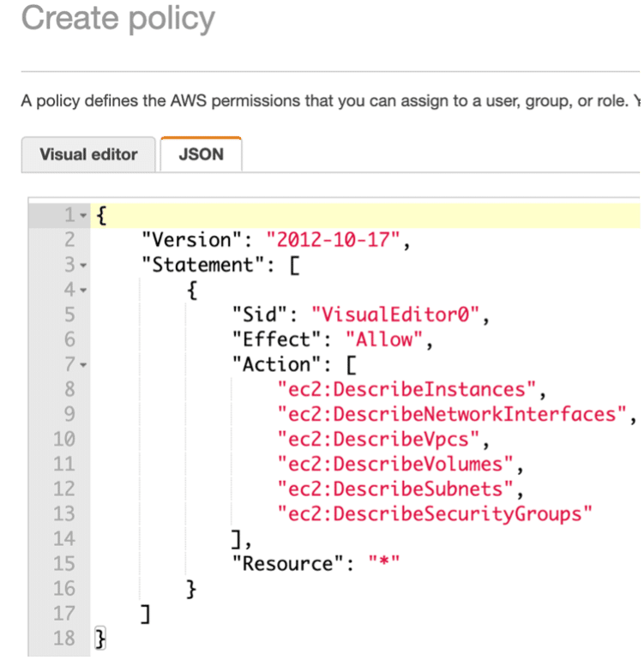Screen dimensions: 644x660
Task: Place cursor on "VisualEditor0" Sid value
Action: pyautogui.click(x=395, y=315)
